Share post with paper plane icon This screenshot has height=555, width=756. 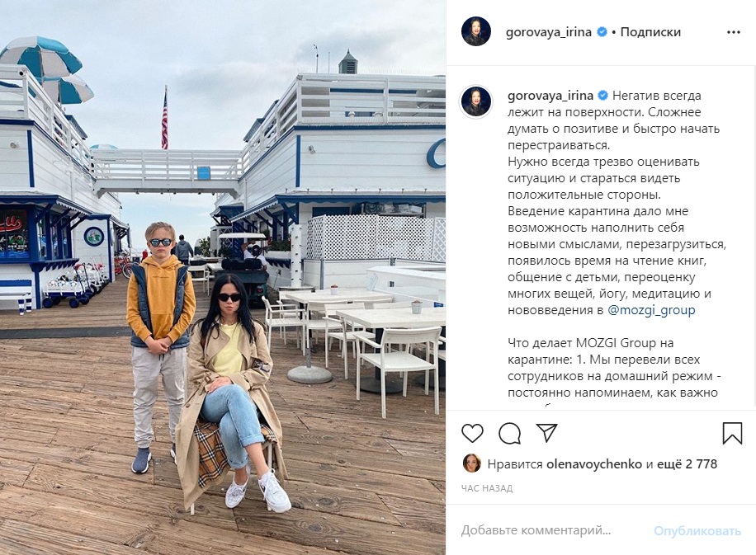tap(546, 433)
